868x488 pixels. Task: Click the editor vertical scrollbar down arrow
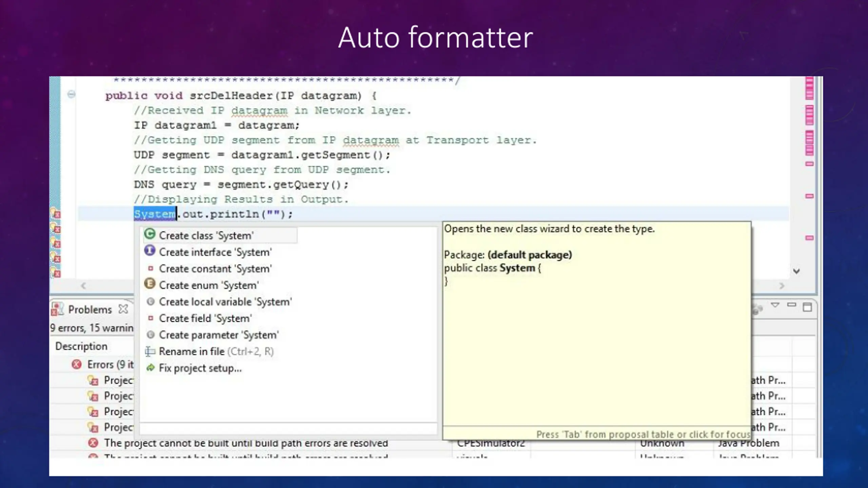coord(796,271)
